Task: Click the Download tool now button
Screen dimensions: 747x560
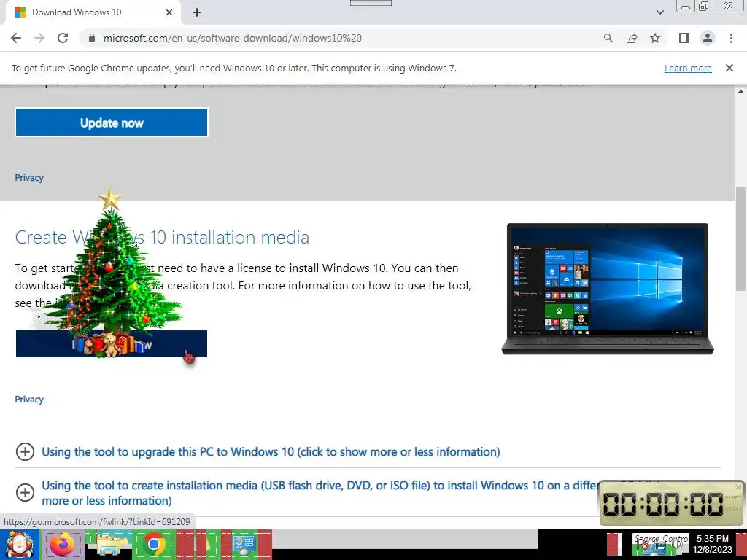Action: (112, 344)
